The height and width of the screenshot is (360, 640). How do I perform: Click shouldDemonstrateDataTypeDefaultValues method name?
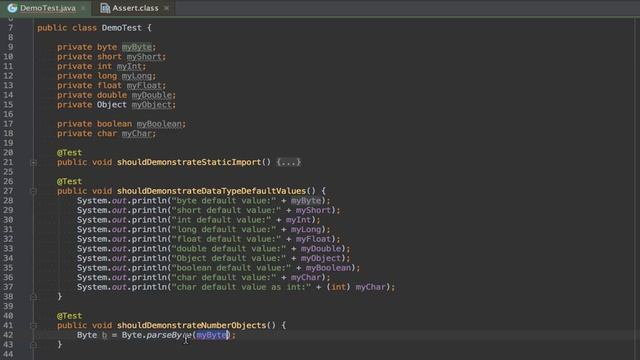tap(211, 191)
